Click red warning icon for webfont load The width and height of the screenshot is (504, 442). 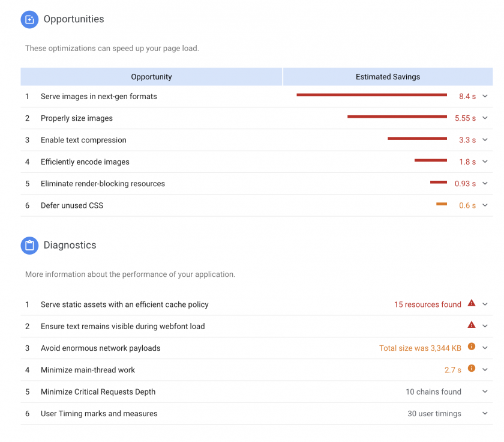point(472,325)
